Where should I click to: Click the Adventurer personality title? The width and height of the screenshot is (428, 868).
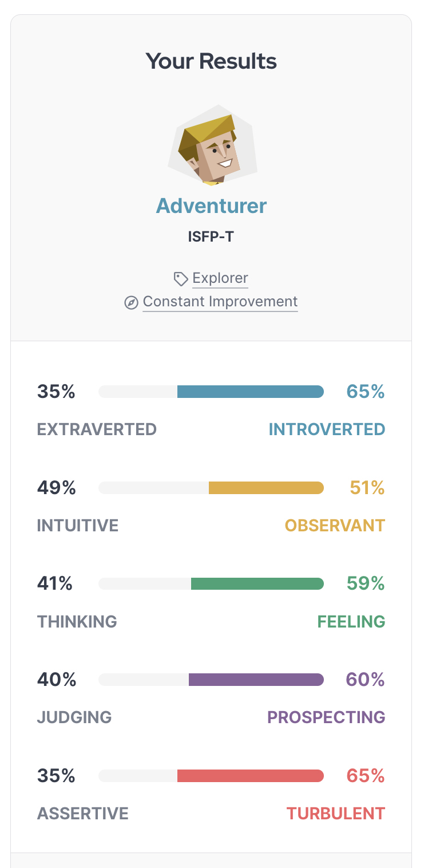click(x=212, y=206)
